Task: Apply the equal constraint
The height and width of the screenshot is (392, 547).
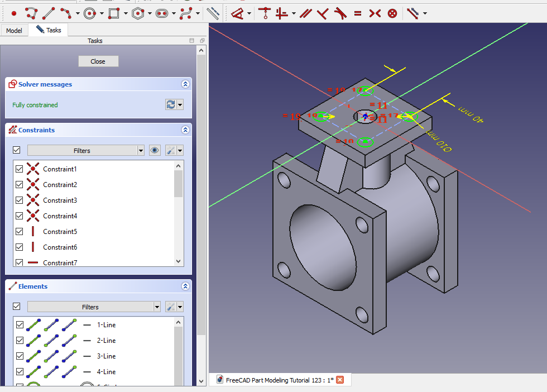Action: click(357, 13)
